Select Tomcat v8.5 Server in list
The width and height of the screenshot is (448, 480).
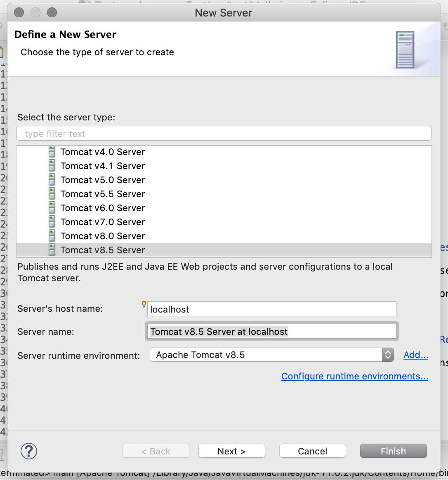pyautogui.click(x=224, y=250)
